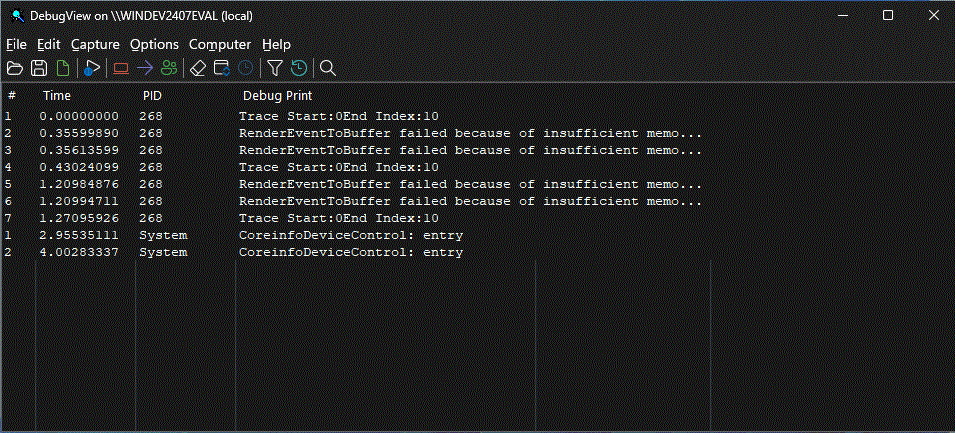The image size is (957, 435).
Task: Click the red computer monitor icon
Action: pyautogui.click(x=121, y=68)
